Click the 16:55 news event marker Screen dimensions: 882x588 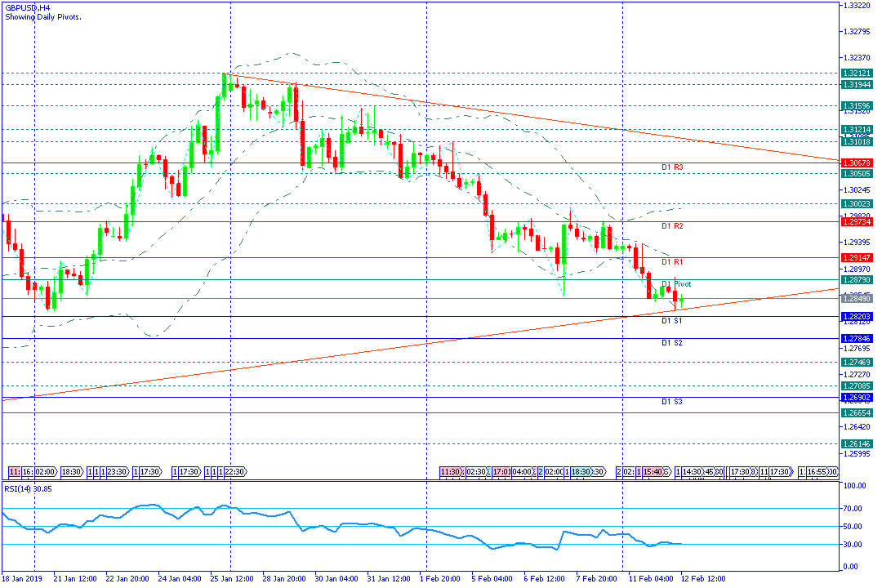coord(817,471)
